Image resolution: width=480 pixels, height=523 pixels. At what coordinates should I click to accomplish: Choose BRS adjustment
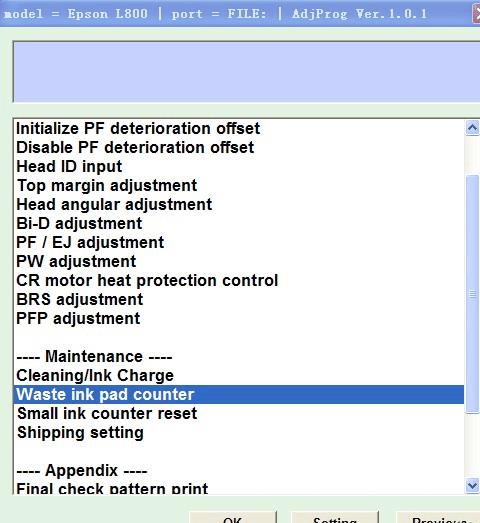239,300
